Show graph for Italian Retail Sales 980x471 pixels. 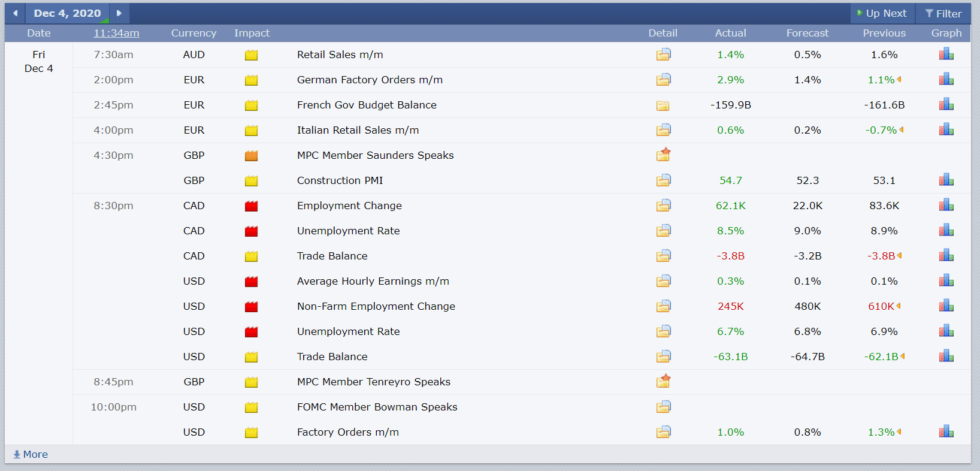coord(946,130)
